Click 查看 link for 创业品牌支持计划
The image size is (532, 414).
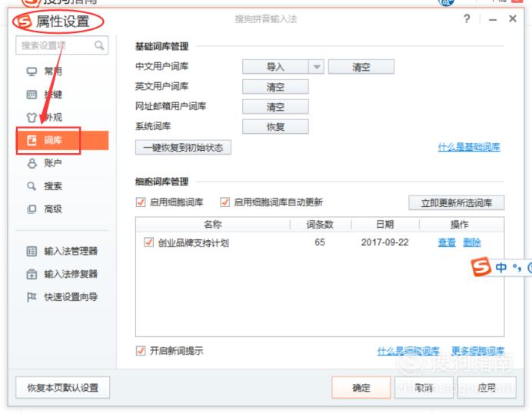(x=447, y=242)
